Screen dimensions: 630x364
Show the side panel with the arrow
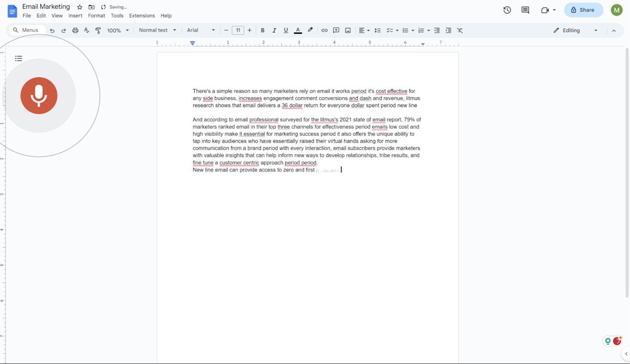[626, 354]
